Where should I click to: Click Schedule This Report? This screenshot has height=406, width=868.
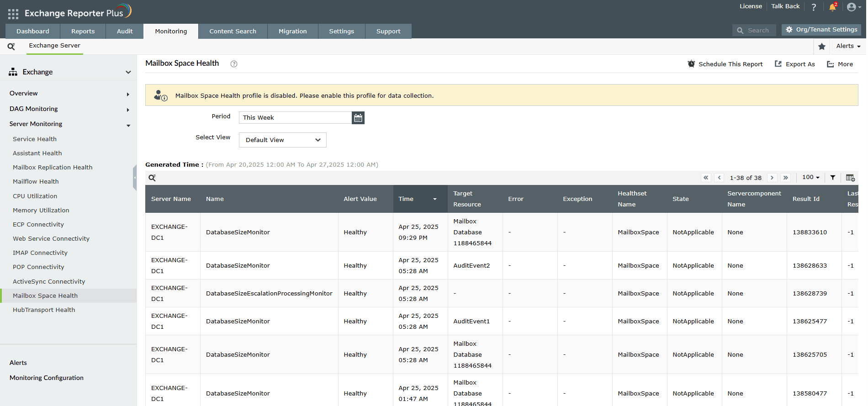click(725, 64)
